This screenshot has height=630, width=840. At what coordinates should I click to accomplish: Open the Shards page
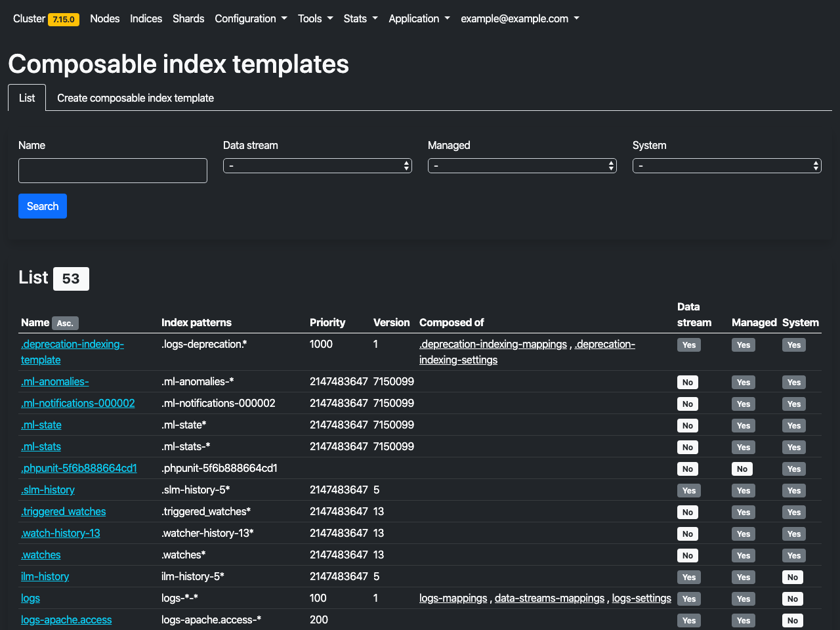(x=188, y=18)
